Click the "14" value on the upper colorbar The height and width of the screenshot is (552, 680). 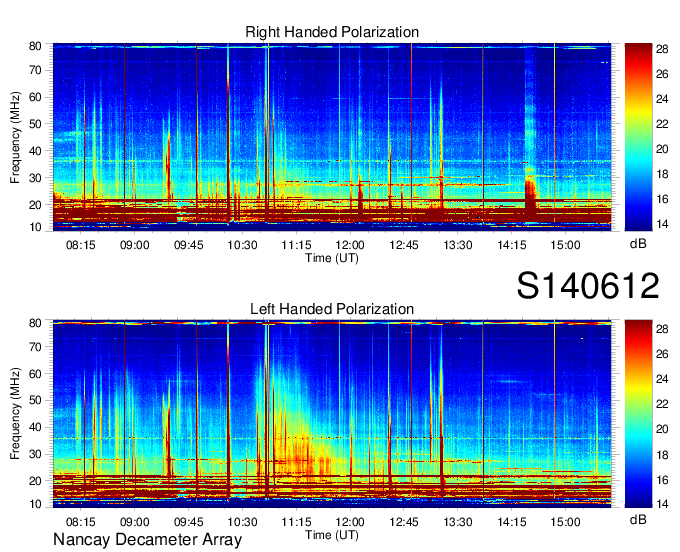click(662, 224)
